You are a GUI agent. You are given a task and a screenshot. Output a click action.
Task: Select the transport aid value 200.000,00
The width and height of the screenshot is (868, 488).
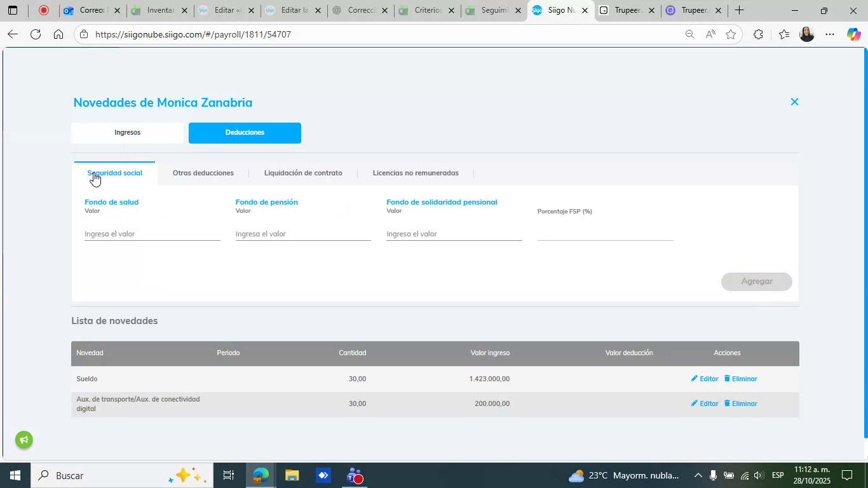click(x=492, y=403)
